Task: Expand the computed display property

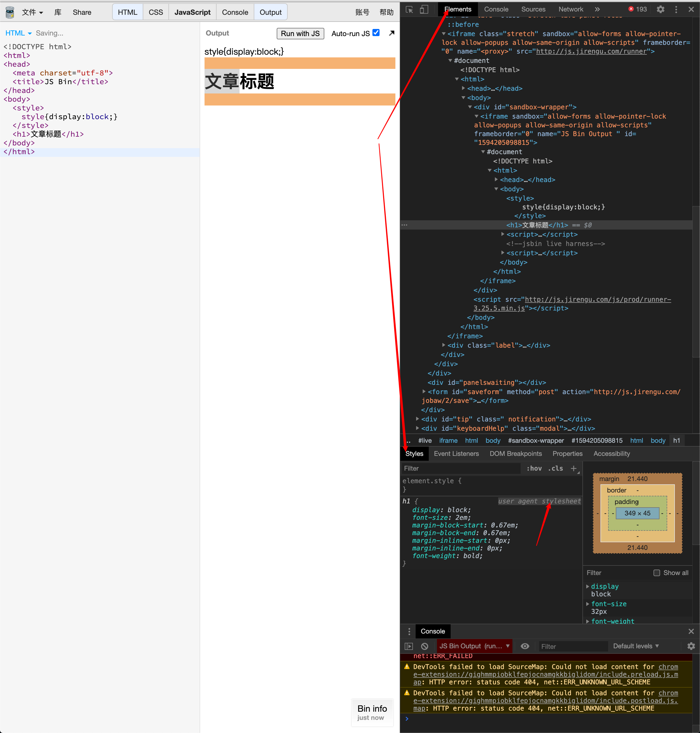Action: (x=588, y=587)
